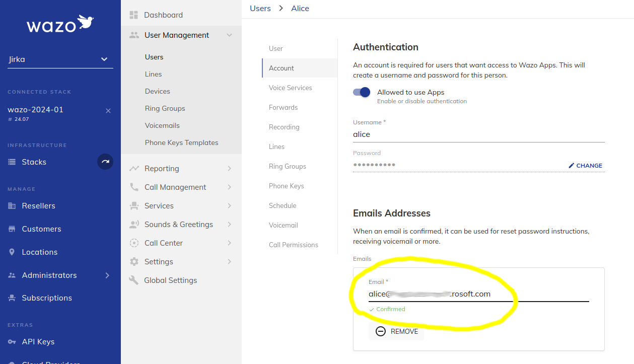634x364 pixels.
Task: Click the Email address input field
Action: point(478,294)
